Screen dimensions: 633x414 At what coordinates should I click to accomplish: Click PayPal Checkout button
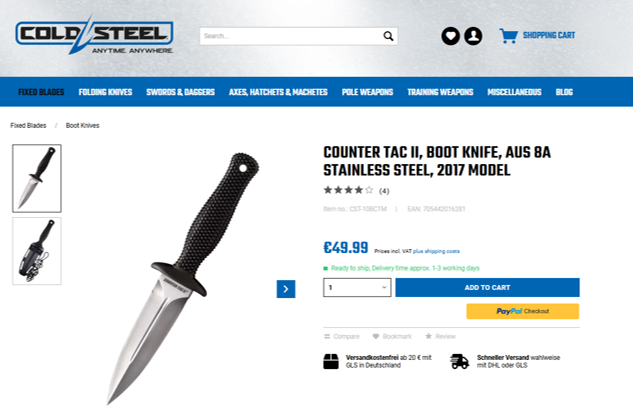[x=523, y=311]
